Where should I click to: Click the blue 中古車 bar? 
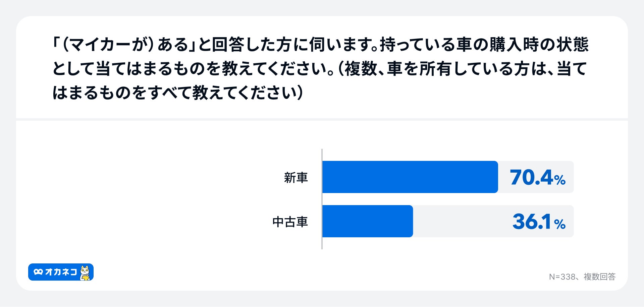368,221
